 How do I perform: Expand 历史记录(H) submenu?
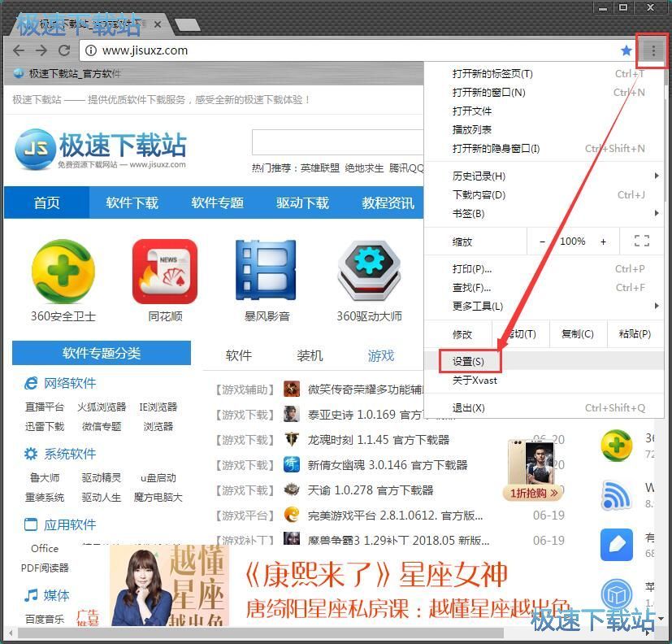pyautogui.click(x=544, y=176)
